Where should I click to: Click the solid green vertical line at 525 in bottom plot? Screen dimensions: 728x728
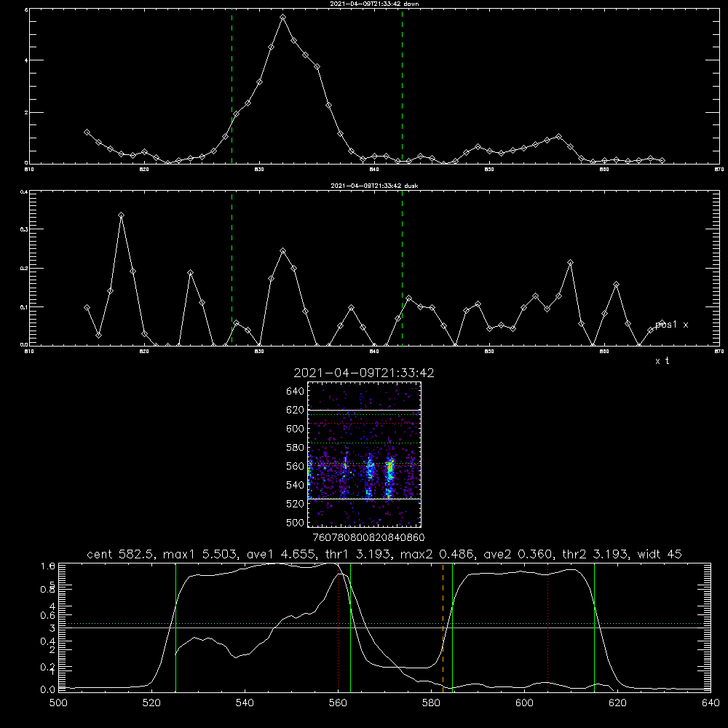175,628
